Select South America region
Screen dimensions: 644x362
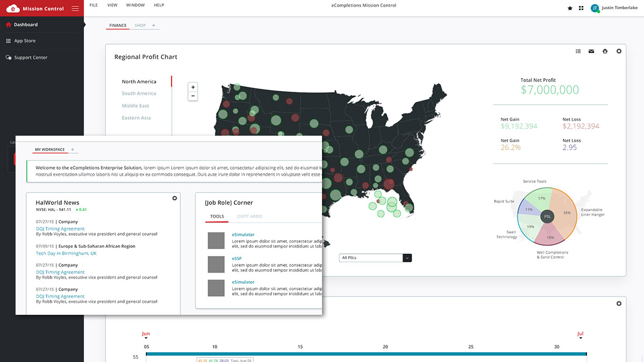click(139, 93)
